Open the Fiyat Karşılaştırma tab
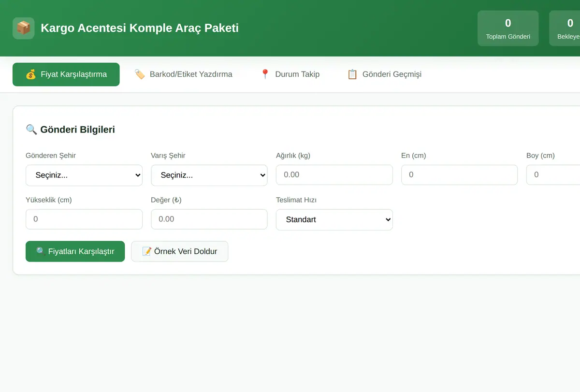 pyautogui.click(x=66, y=74)
